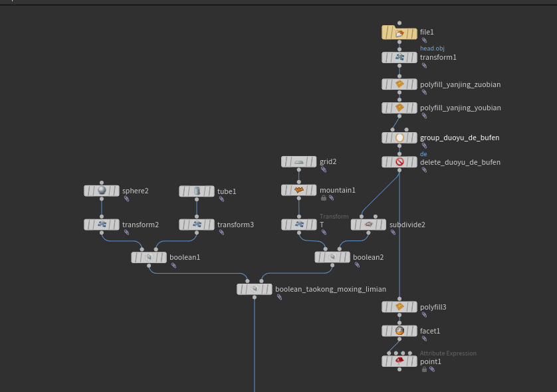557x392 pixels.
Task: Select the subdivide2 node icon
Action: (368, 225)
